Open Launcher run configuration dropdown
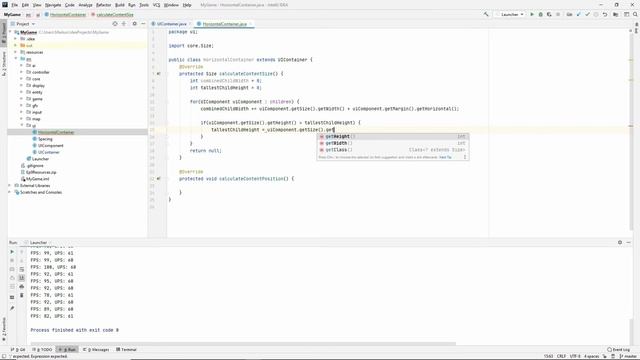The height and width of the screenshot is (360, 640). click(510, 14)
